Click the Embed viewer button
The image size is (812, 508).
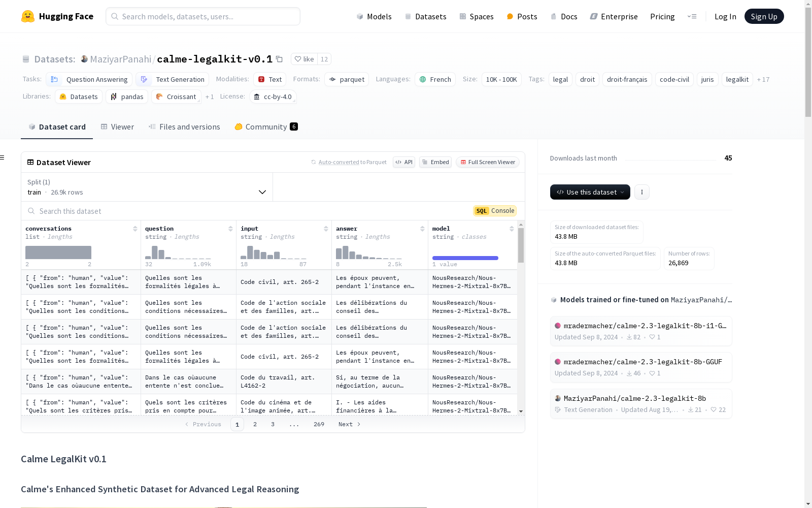click(x=435, y=162)
